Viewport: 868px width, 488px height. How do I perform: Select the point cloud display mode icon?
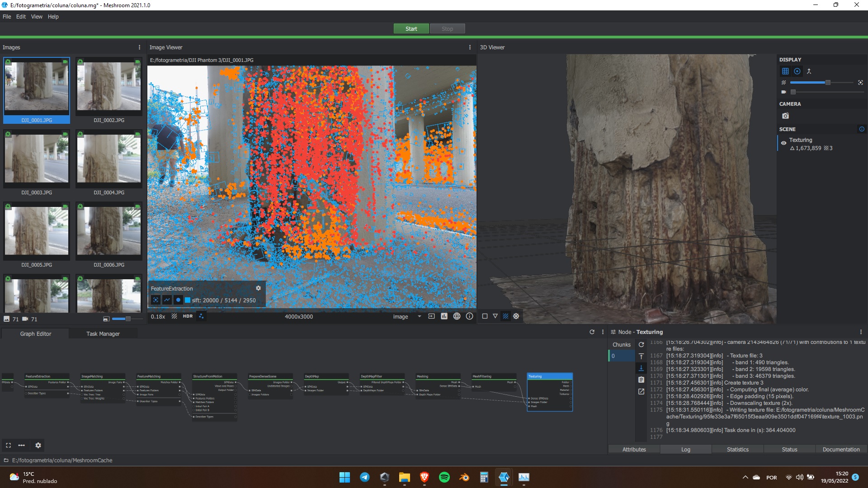[x=797, y=71]
